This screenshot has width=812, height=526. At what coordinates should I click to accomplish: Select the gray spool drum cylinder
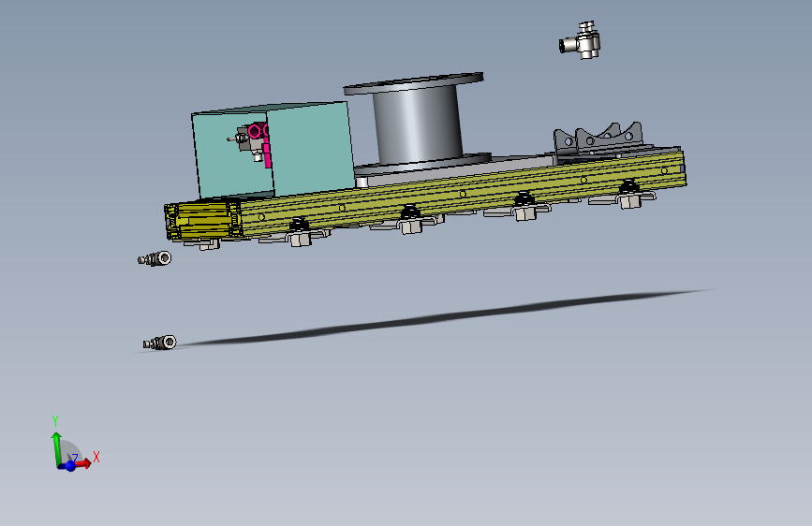pyautogui.click(x=418, y=124)
